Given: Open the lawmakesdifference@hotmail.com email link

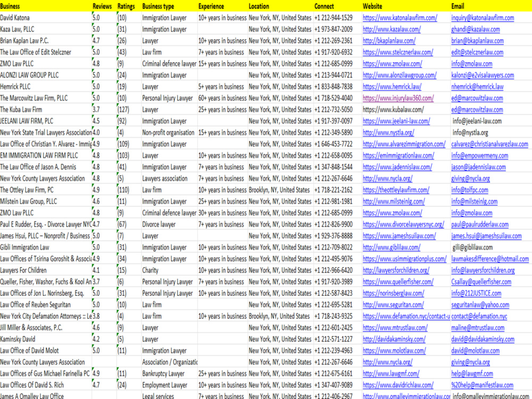Looking at the screenshot, I should tap(490, 259).
